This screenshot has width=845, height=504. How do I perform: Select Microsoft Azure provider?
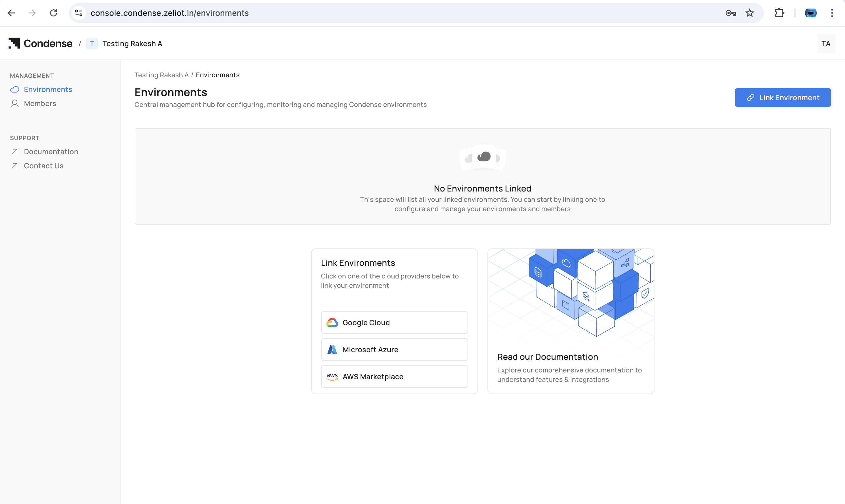[394, 350]
